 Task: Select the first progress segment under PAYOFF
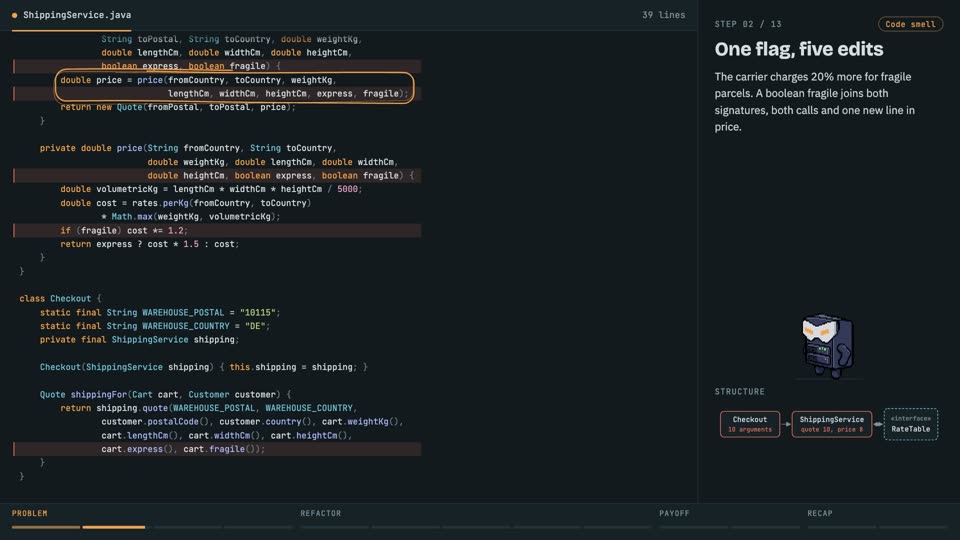[693, 527]
